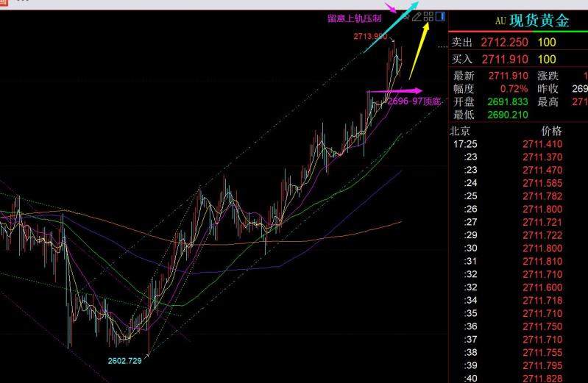
Task: Select tick price 2711.718
Action: [x=542, y=301]
